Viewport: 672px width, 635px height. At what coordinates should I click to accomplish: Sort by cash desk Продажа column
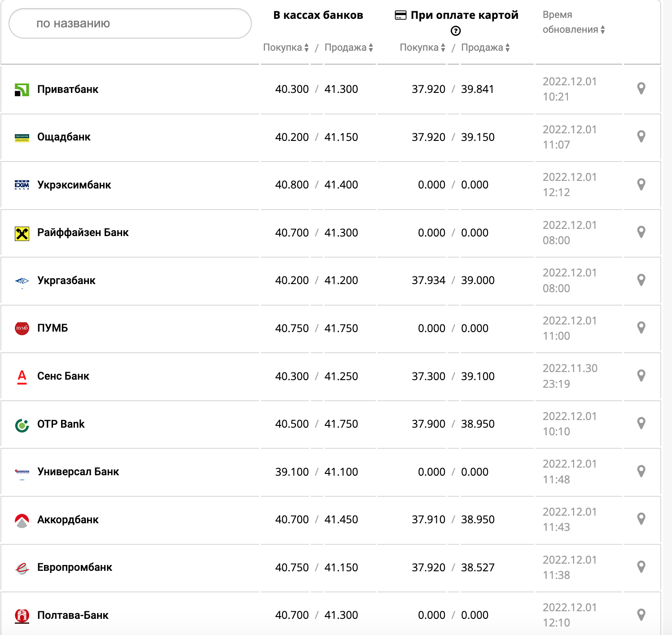point(349,48)
